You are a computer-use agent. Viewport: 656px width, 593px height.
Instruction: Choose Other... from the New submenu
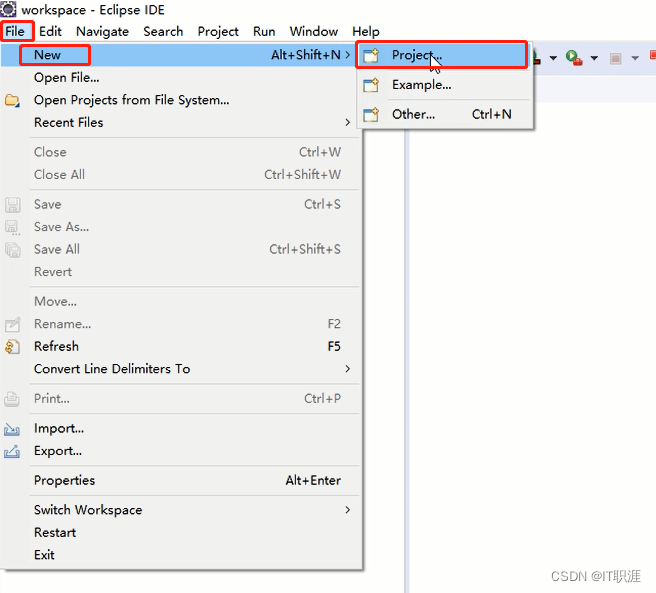click(x=445, y=114)
